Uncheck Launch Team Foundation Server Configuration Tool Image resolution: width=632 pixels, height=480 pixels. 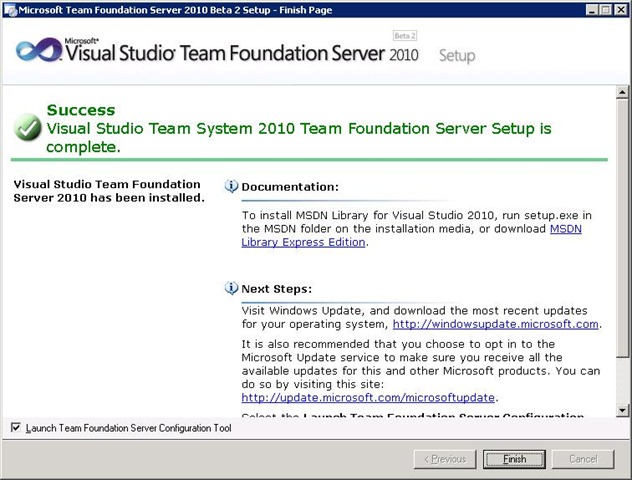tap(16, 427)
